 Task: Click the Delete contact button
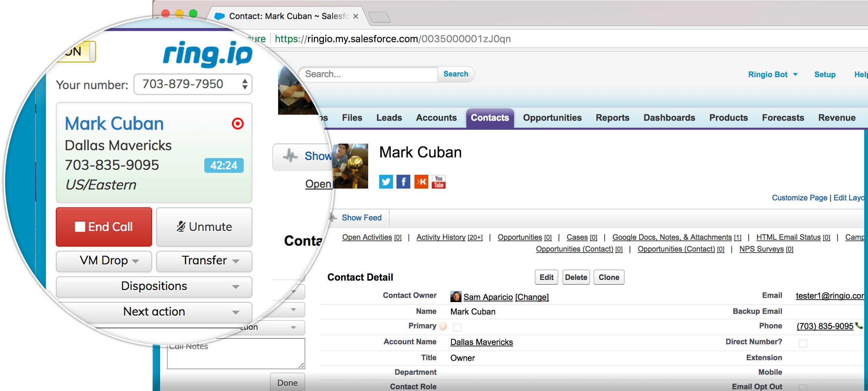click(576, 277)
